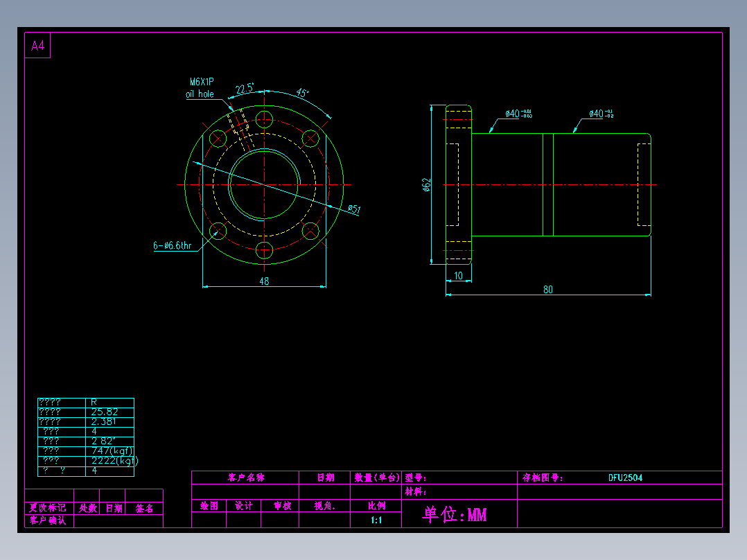Click the "材料:" label
The image size is (747, 560).
point(416,491)
